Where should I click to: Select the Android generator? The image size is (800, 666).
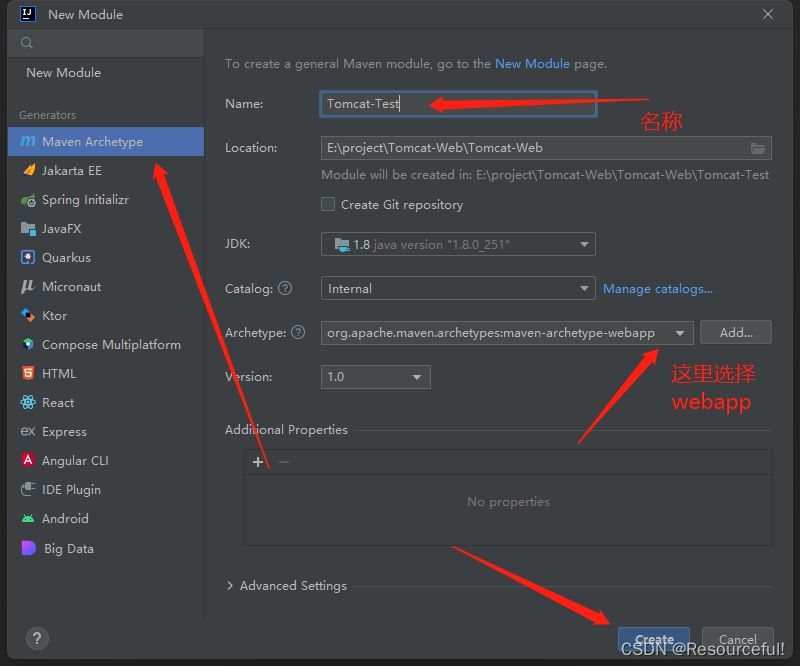[106, 519]
